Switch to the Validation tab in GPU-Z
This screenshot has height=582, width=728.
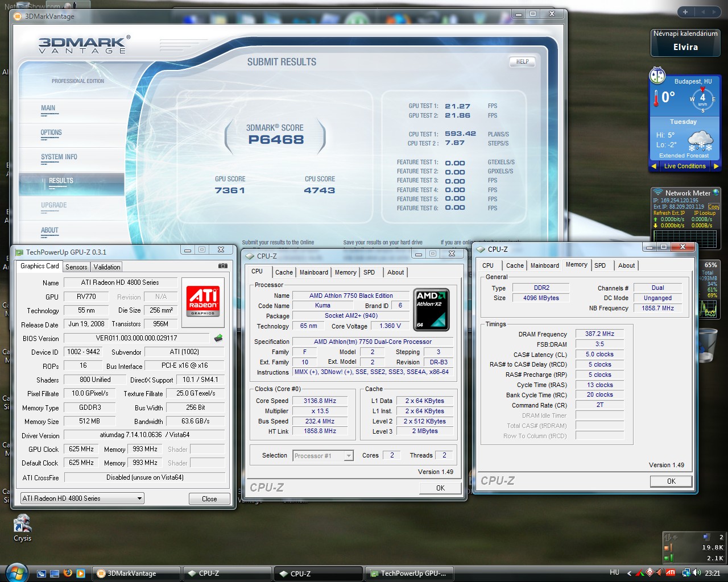pyautogui.click(x=107, y=267)
